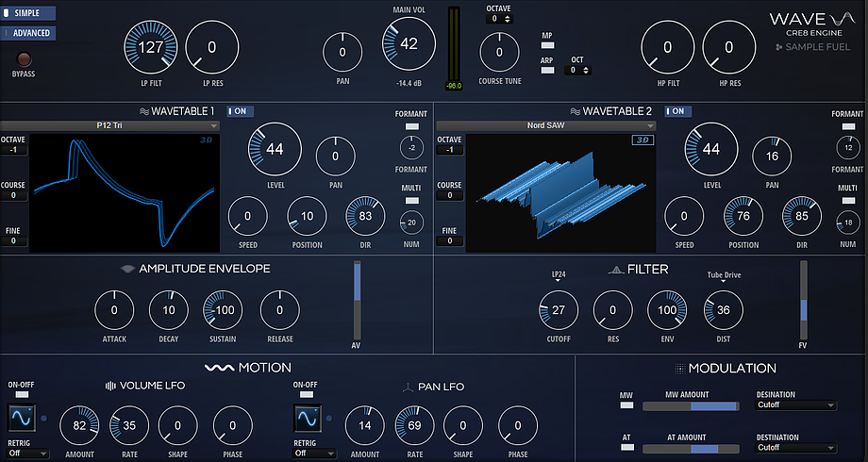Open Volume LFO RETRIG dropdown

pos(27,454)
